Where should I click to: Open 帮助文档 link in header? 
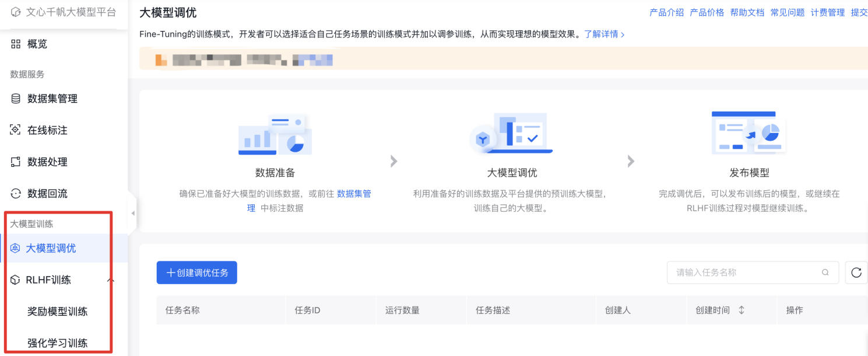[x=747, y=12]
